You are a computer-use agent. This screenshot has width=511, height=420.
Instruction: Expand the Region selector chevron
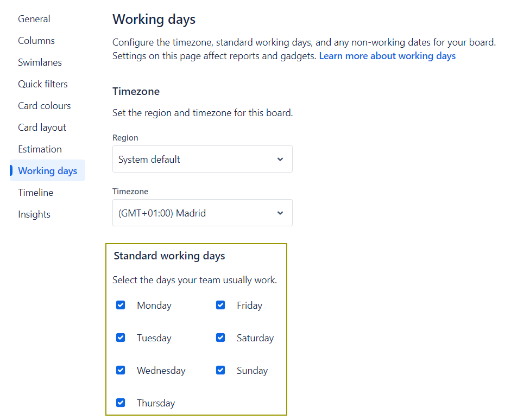coord(280,159)
